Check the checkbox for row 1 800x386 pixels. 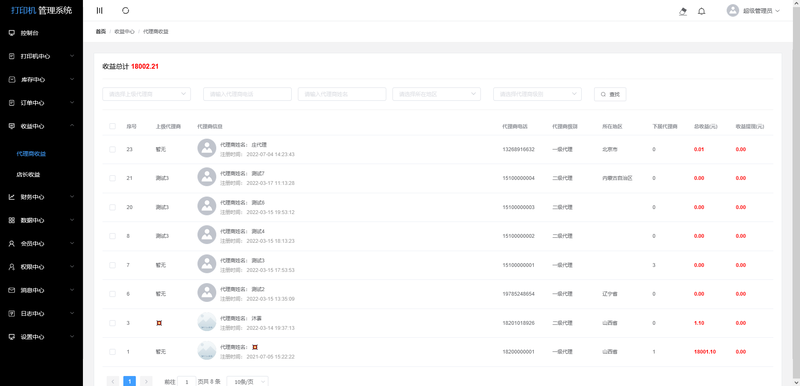point(112,352)
